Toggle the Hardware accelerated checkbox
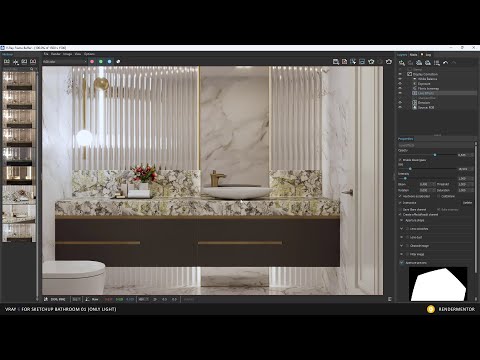 coord(400,196)
